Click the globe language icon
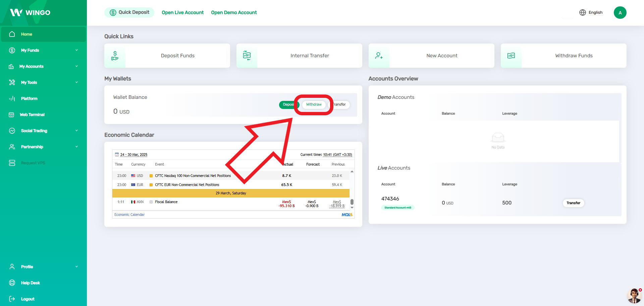Screen dimensions: 644x306 point(583,12)
